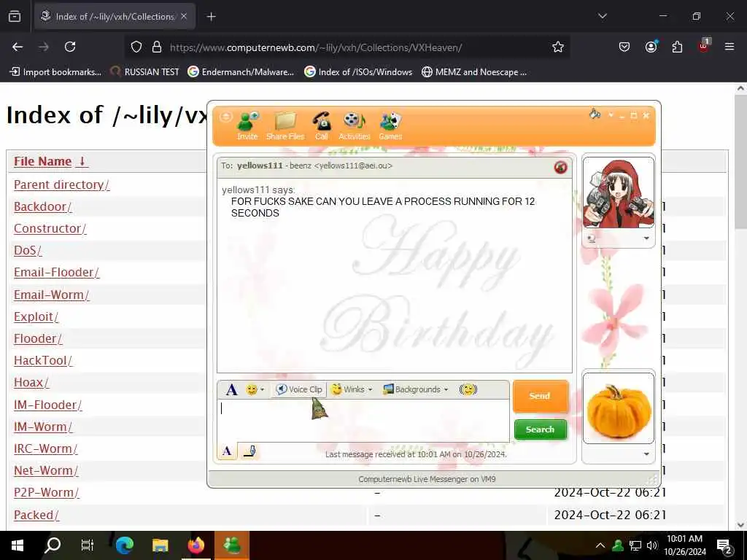Click the Invite icon in Messenger toolbar
This screenshot has height=560, width=747.
[x=247, y=126]
